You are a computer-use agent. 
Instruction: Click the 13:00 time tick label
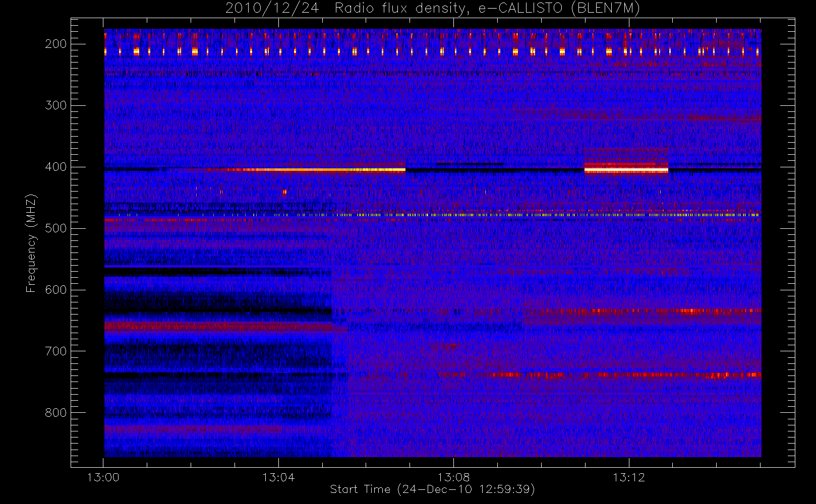pos(103,477)
